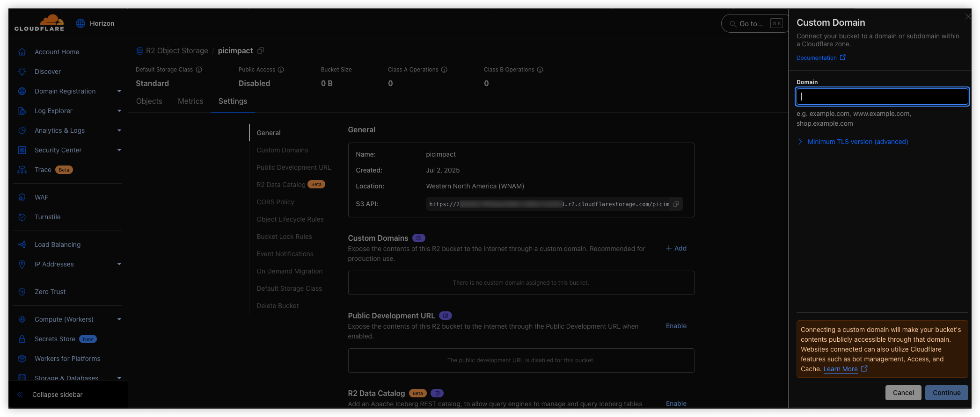Close the Custom Domain panel

[968, 16]
